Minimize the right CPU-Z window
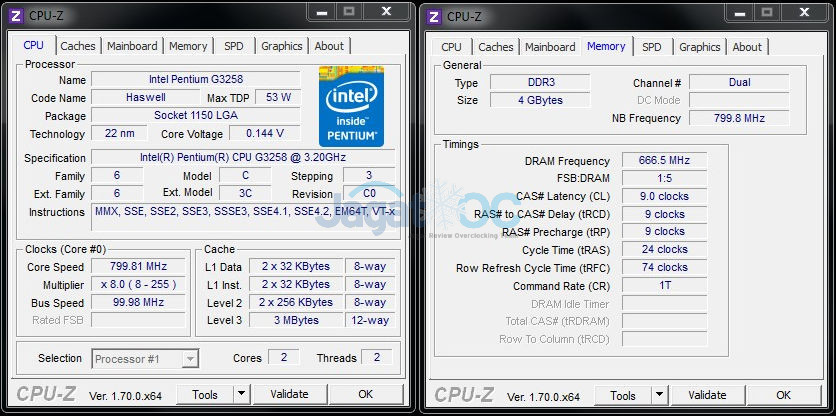Image resolution: width=836 pixels, height=416 pixels. point(739,12)
